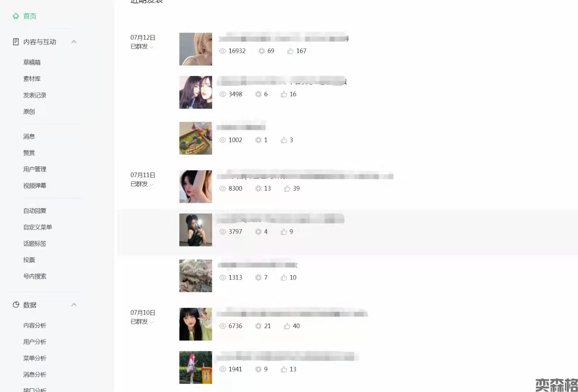Open 已群发 dropdown under 07月11日
This screenshot has height=392, width=578.
click(x=142, y=184)
